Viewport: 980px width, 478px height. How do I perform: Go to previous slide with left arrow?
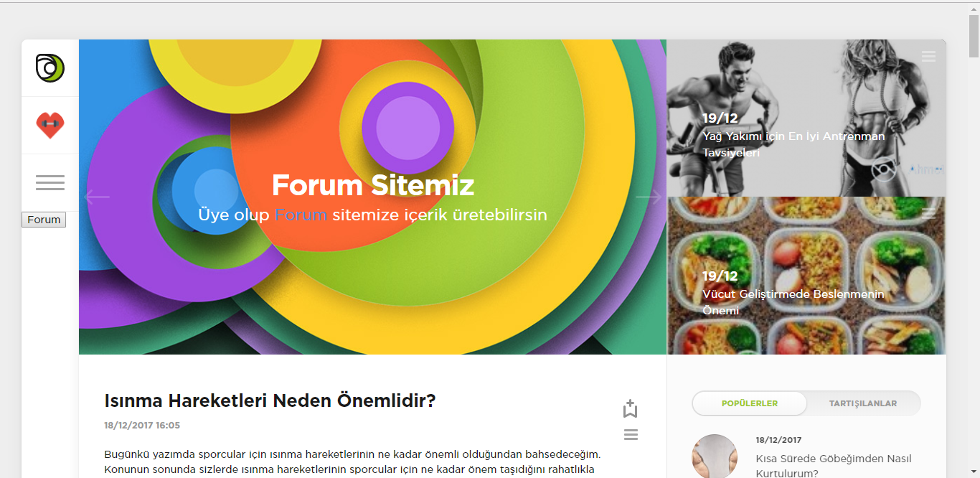point(97,197)
